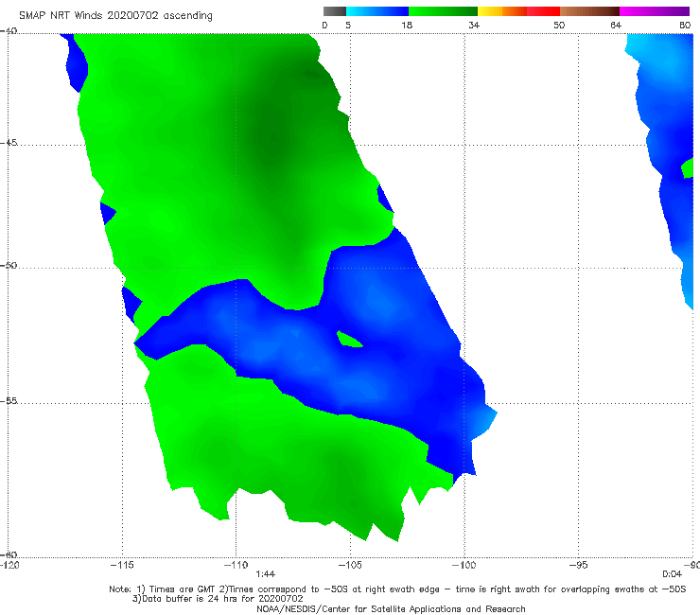Click the color bar label "80"

tap(685, 26)
